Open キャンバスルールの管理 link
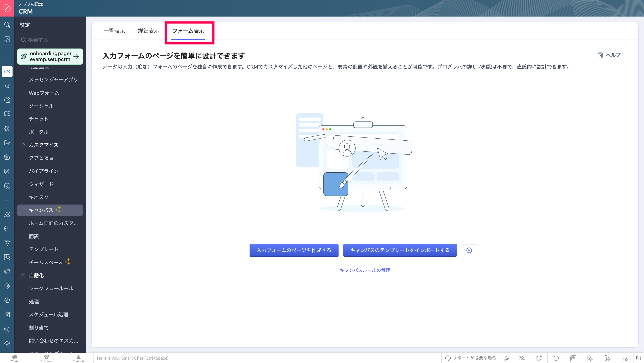Image resolution: width=644 pixels, height=363 pixels. pos(365,270)
